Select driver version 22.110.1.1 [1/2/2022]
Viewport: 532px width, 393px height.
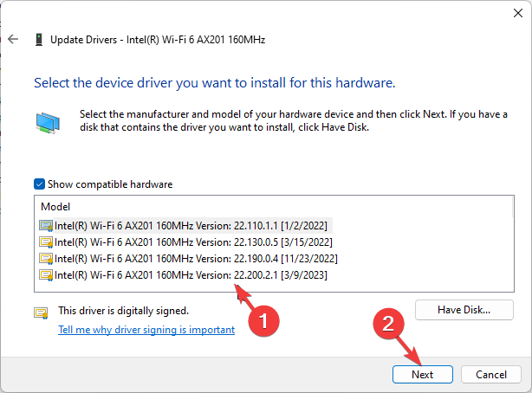(191, 226)
